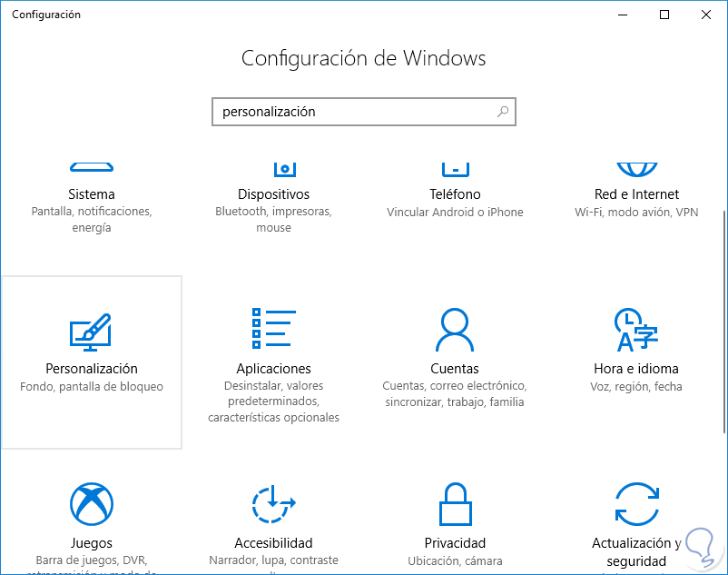
Task: Maximize the Configuración window
Action: [664, 15]
